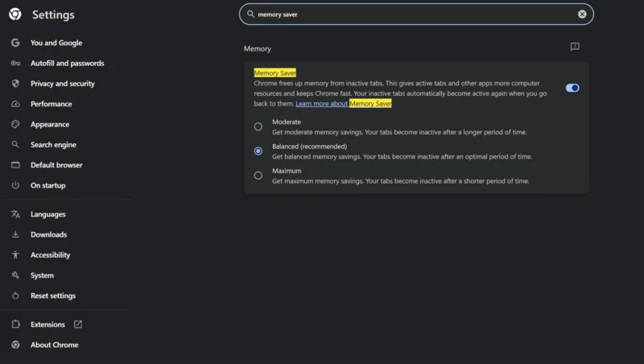Click the Privacy and security shield icon
The image size is (644, 364).
15,84
